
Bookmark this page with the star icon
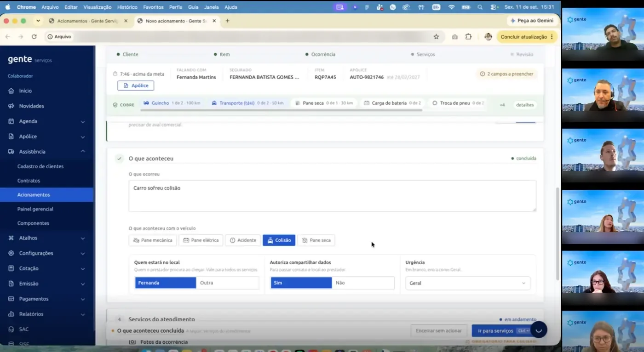click(x=436, y=37)
